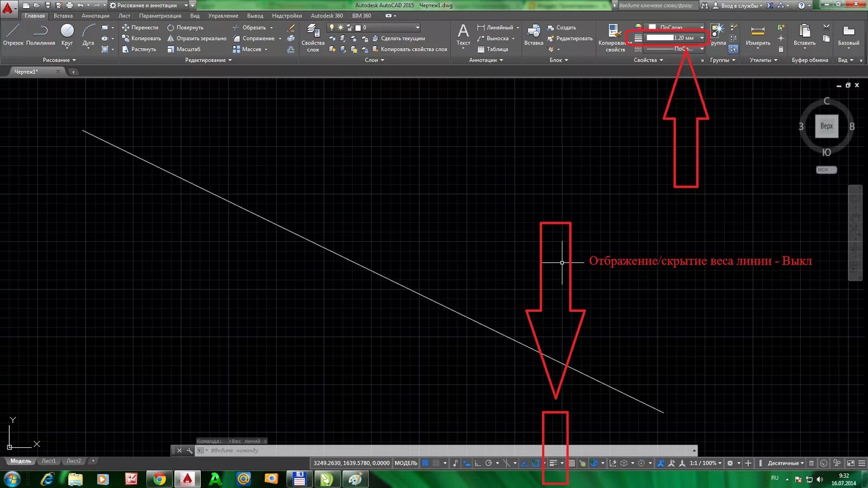Click the Plot (print) icon in quick access toolbar
Viewport: 868px width, 488px height.
tap(69, 5)
